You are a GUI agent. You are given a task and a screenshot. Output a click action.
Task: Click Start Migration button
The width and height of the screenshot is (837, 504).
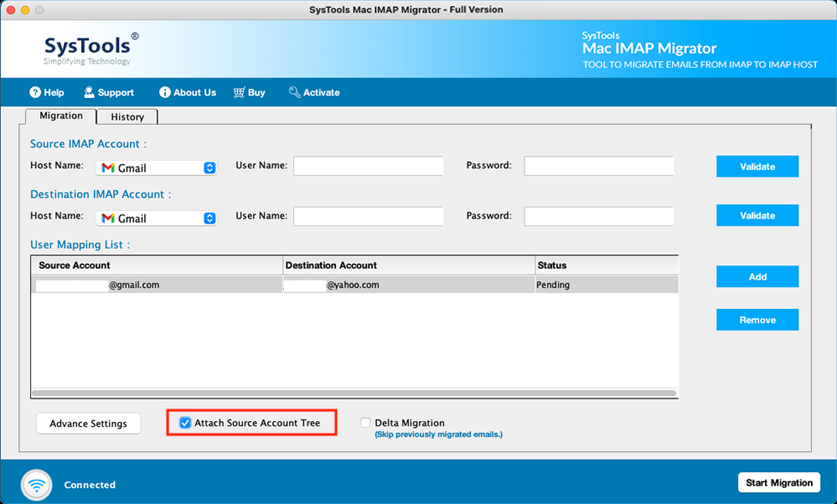point(779,483)
